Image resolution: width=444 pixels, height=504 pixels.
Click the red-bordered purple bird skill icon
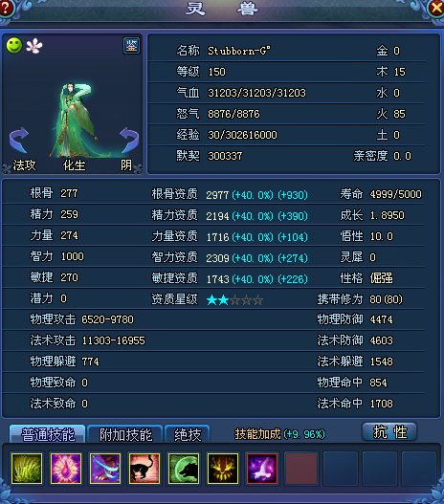point(262,468)
